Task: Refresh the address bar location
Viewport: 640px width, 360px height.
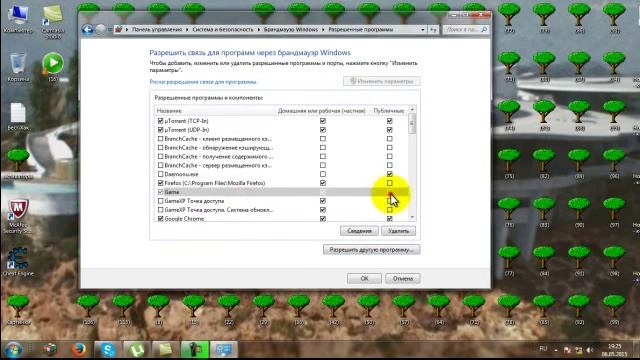Action: point(433,29)
